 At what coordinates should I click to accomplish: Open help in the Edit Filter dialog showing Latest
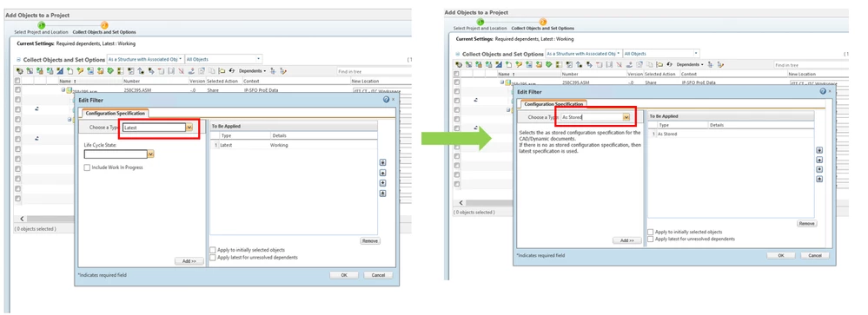(386, 100)
